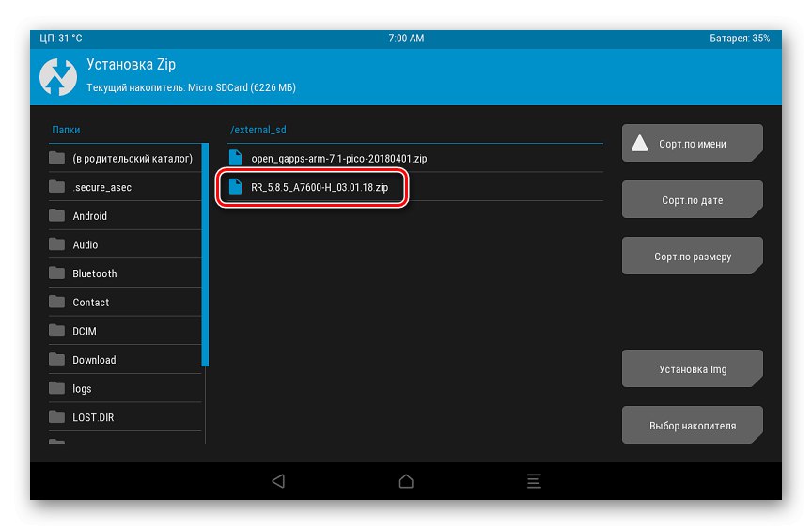The width and height of the screenshot is (812, 530).
Task: Open the Download folder name
Action: (x=94, y=360)
